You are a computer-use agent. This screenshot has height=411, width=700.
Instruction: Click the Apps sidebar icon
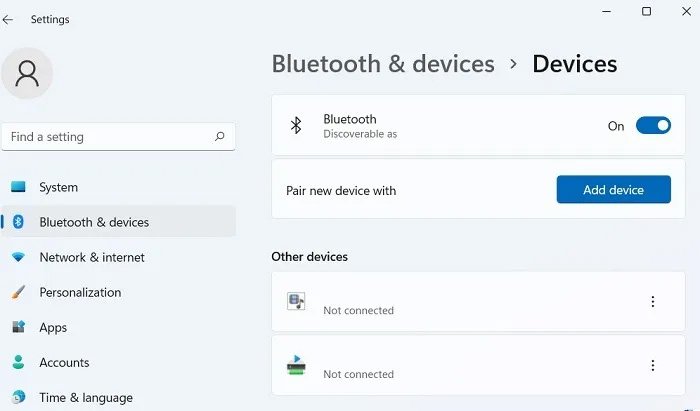[18, 327]
